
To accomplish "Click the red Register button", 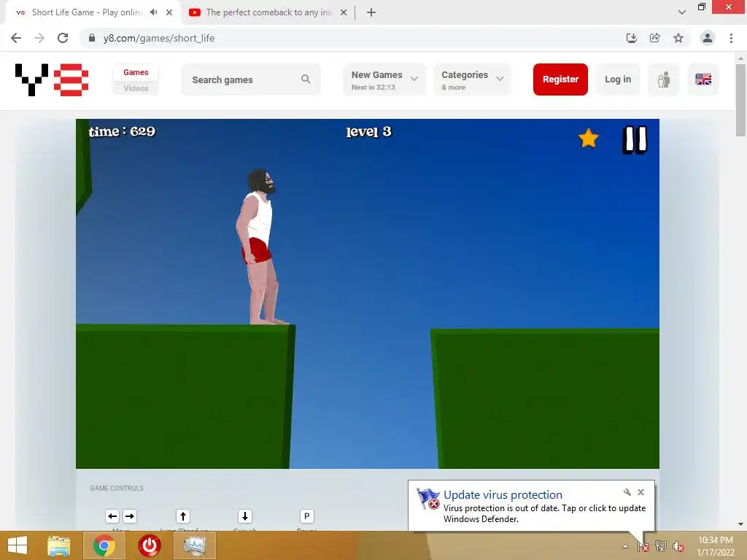I will pos(560,79).
